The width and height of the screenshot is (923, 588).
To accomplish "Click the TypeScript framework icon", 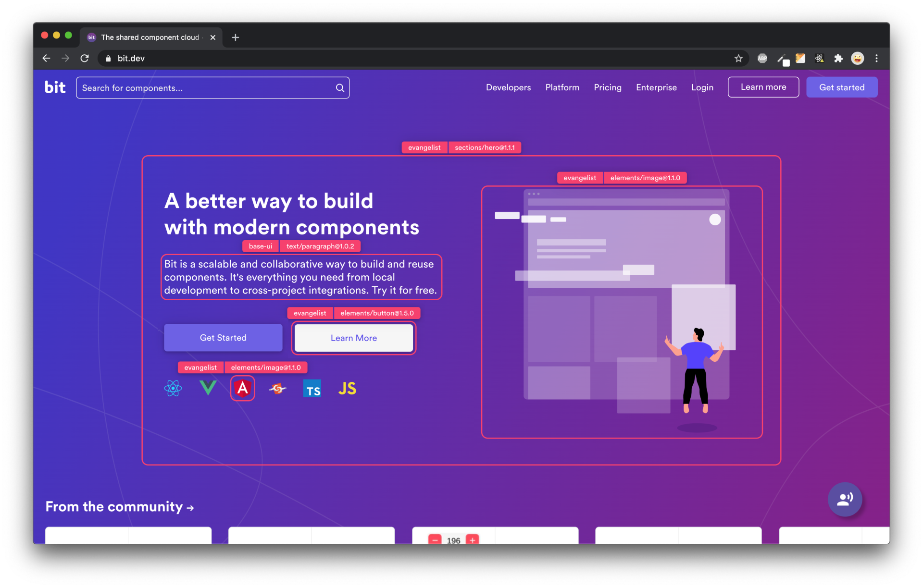I will [312, 387].
